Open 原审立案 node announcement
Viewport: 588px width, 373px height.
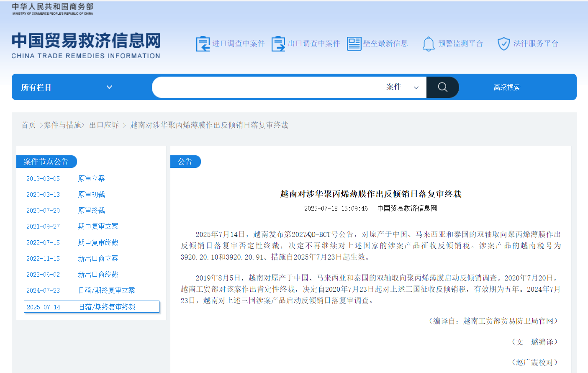click(x=92, y=179)
